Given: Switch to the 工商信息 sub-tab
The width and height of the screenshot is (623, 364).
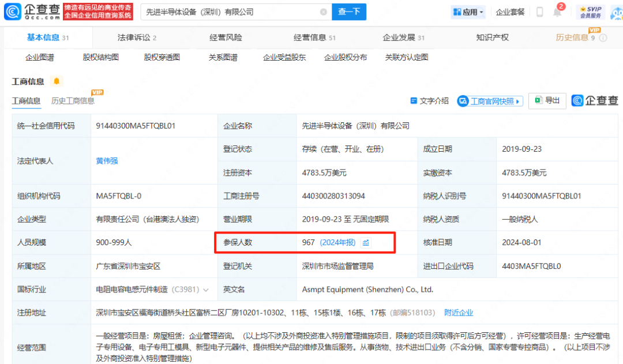Looking at the screenshot, I should (x=26, y=100).
